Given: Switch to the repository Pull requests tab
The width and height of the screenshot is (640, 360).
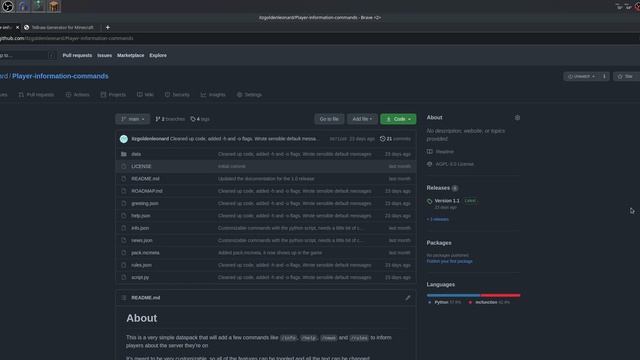Looking at the screenshot, I should coord(36,95).
